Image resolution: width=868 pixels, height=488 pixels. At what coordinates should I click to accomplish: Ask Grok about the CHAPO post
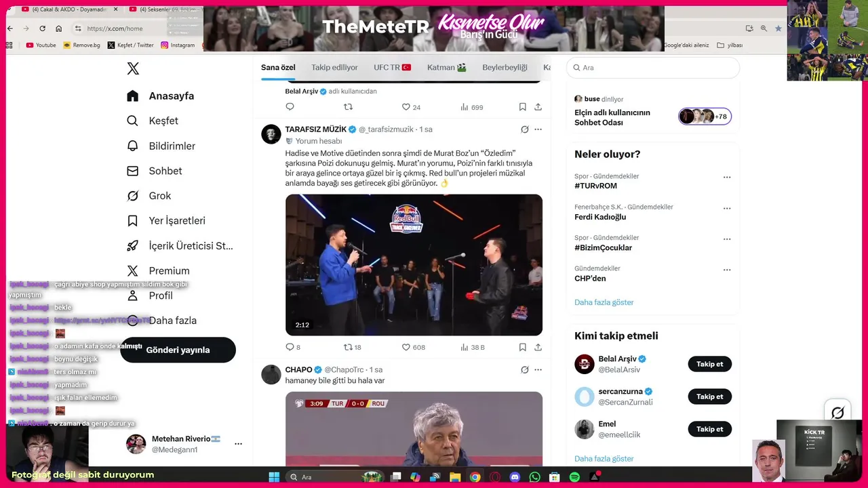point(524,369)
